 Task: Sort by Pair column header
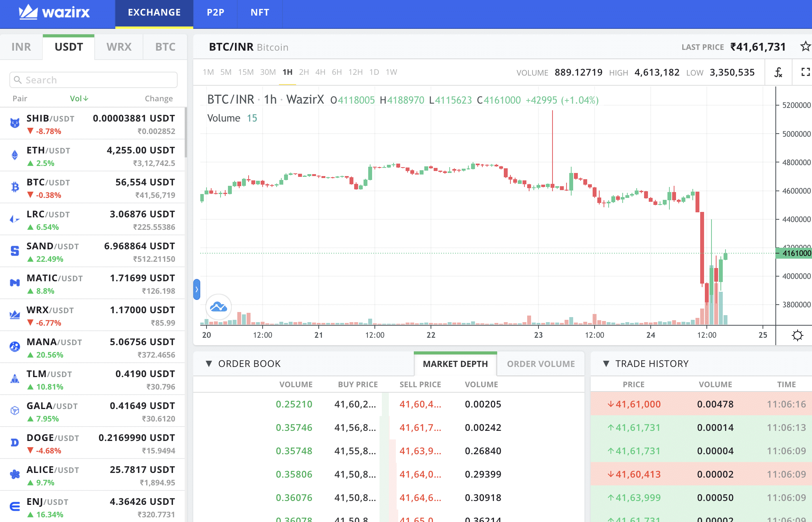point(20,99)
